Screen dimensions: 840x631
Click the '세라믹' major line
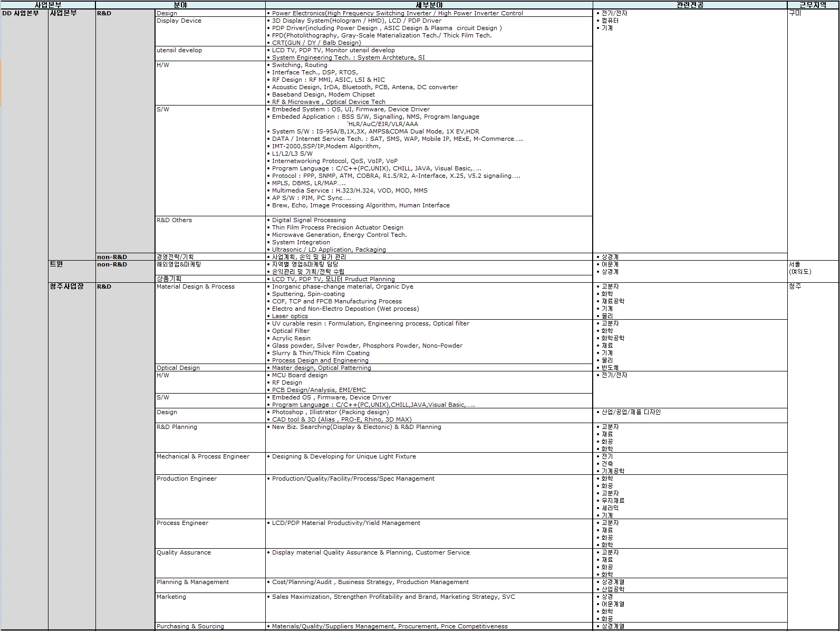point(607,508)
